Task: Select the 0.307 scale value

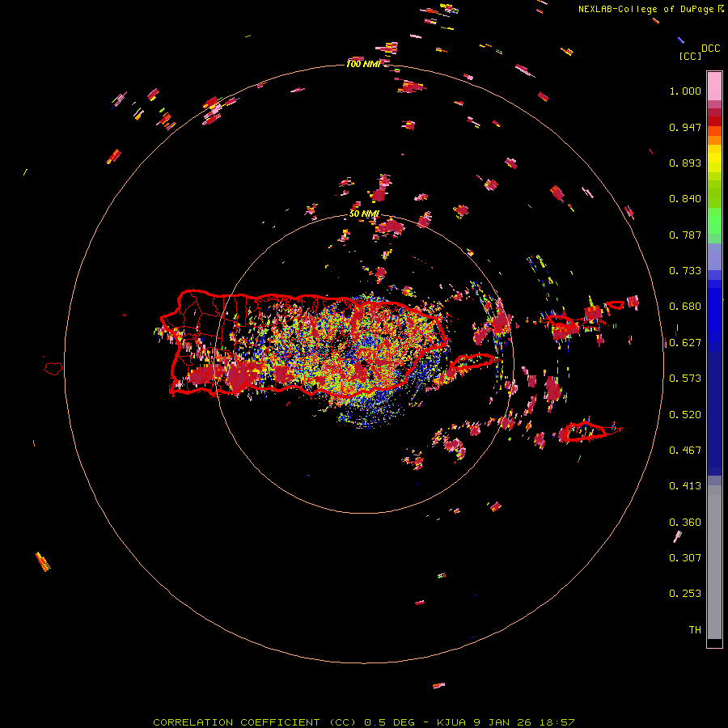Action: [685, 558]
